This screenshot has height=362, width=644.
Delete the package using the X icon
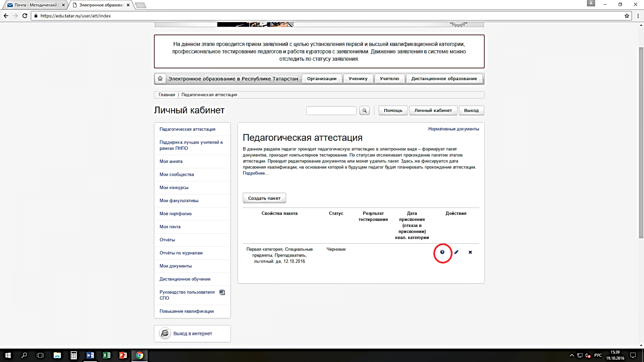point(470,252)
